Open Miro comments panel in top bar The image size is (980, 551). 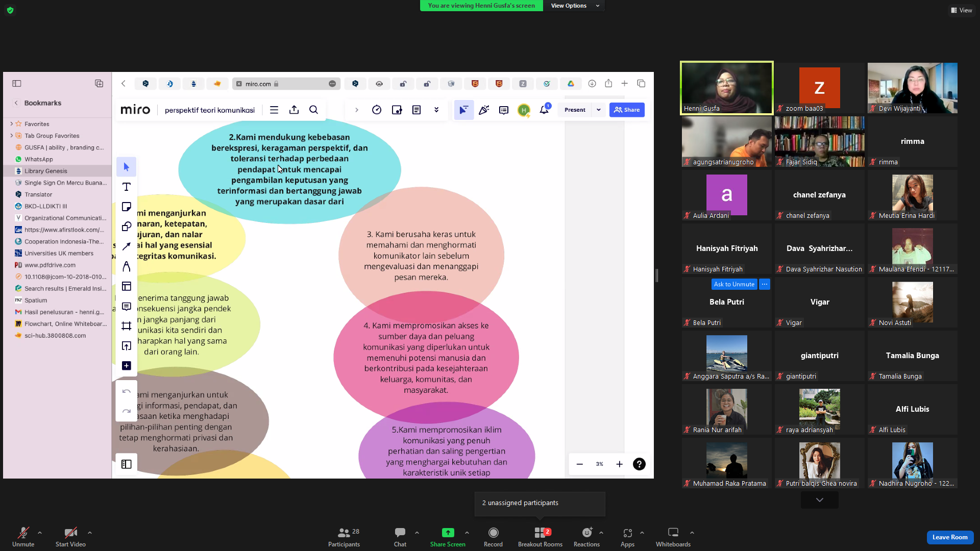(504, 110)
